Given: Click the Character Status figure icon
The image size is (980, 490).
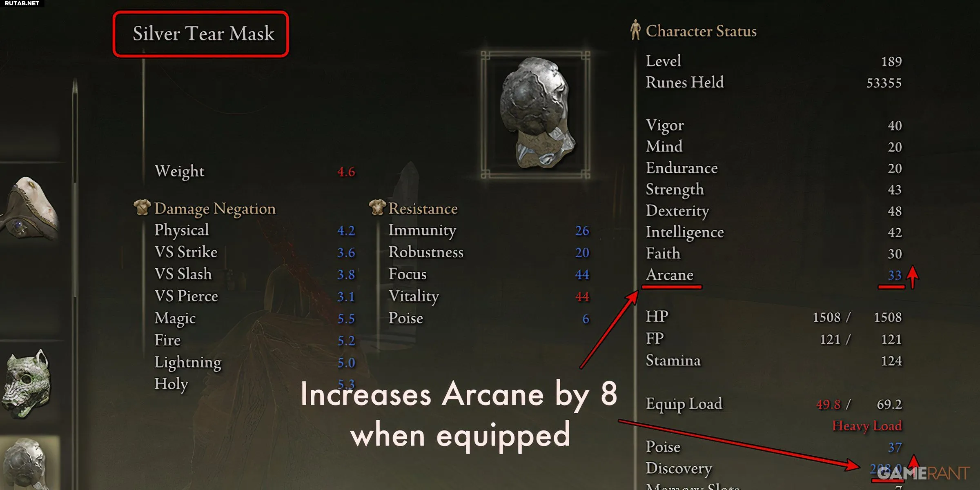Looking at the screenshot, I should (635, 30).
